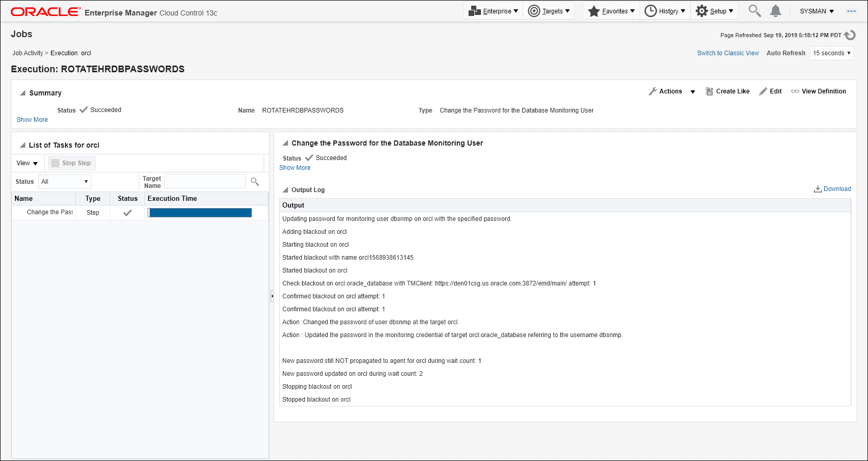Click the Switch to Classic View link
This screenshot has width=868, height=461.
click(728, 53)
